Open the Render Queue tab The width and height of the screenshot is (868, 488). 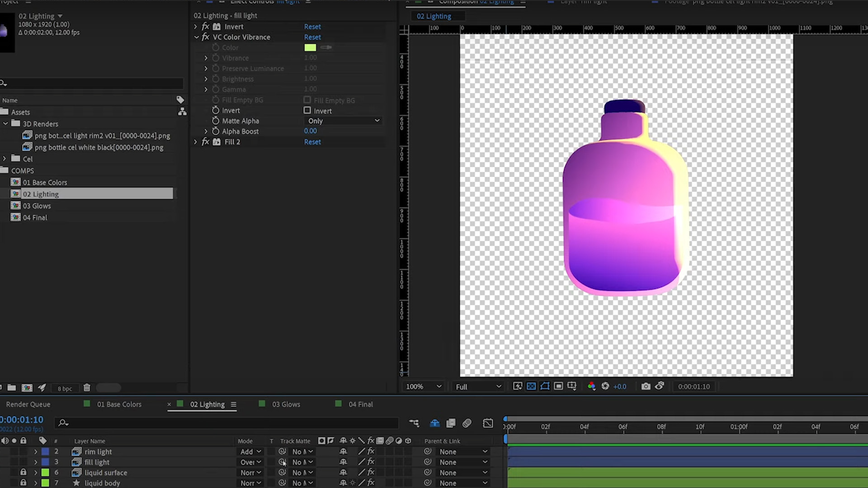(x=28, y=404)
